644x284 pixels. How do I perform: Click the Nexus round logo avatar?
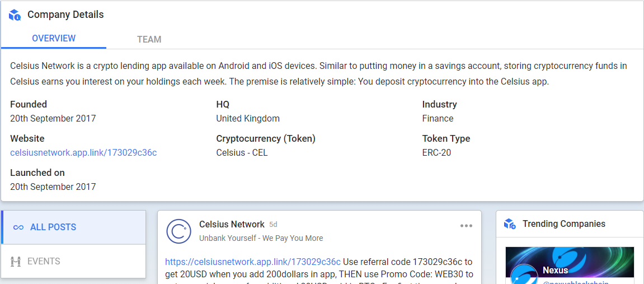coord(524,274)
